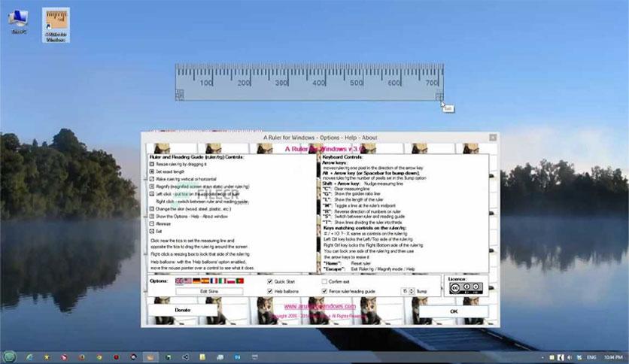The width and height of the screenshot is (629, 364).
Task: Click the 'Options:' label
Action: [x=159, y=281]
